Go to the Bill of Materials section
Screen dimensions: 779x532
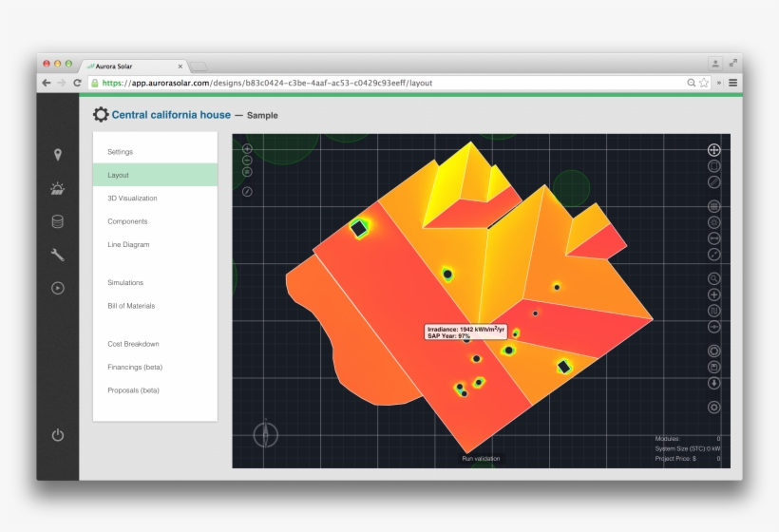tap(131, 306)
